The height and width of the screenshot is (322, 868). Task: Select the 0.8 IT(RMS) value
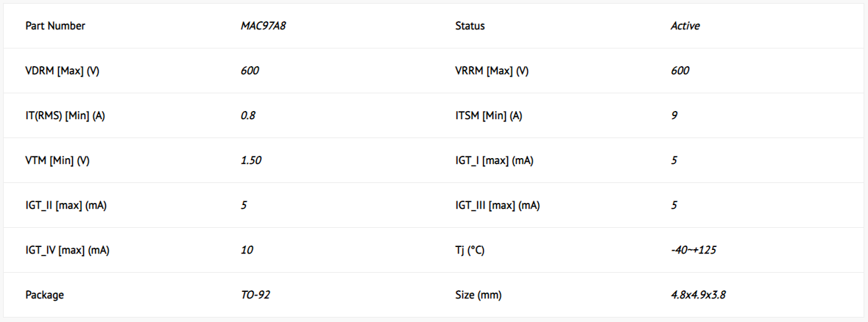coord(248,116)
